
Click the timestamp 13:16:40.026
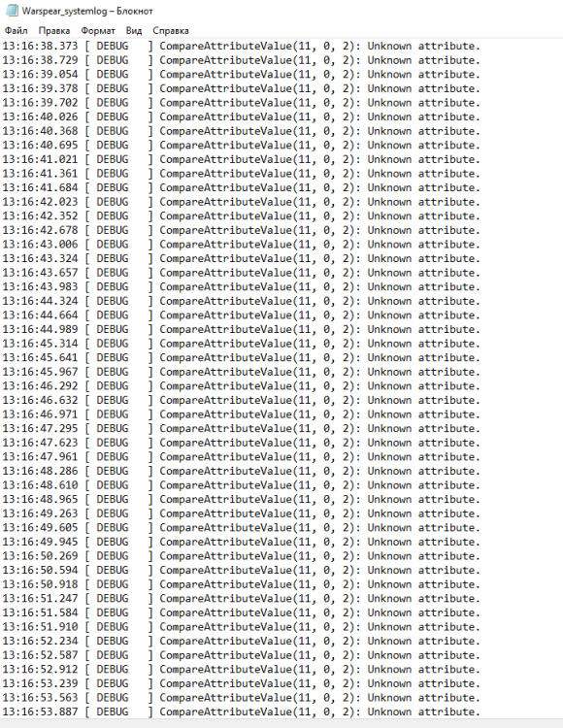[x=40, y=117]
